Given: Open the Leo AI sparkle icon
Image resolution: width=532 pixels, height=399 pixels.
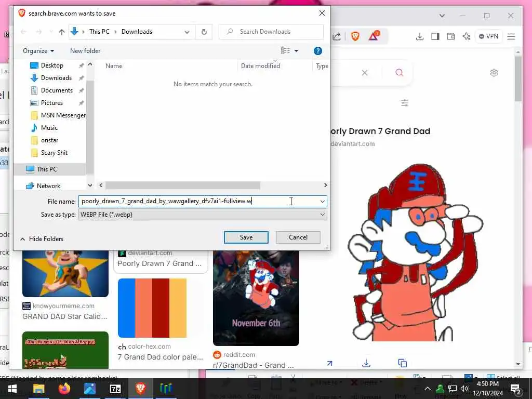Looking at the screenshot, I should click(x=466, y=36).
